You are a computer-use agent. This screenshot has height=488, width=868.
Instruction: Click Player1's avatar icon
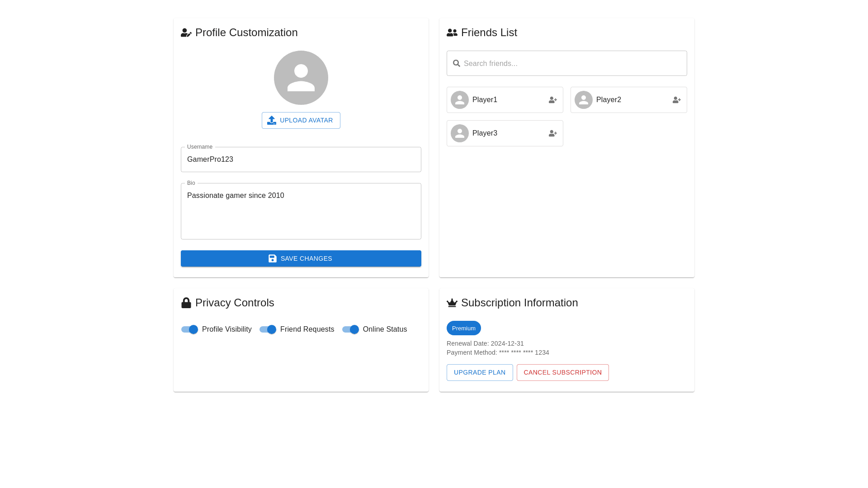coord(459,100)
